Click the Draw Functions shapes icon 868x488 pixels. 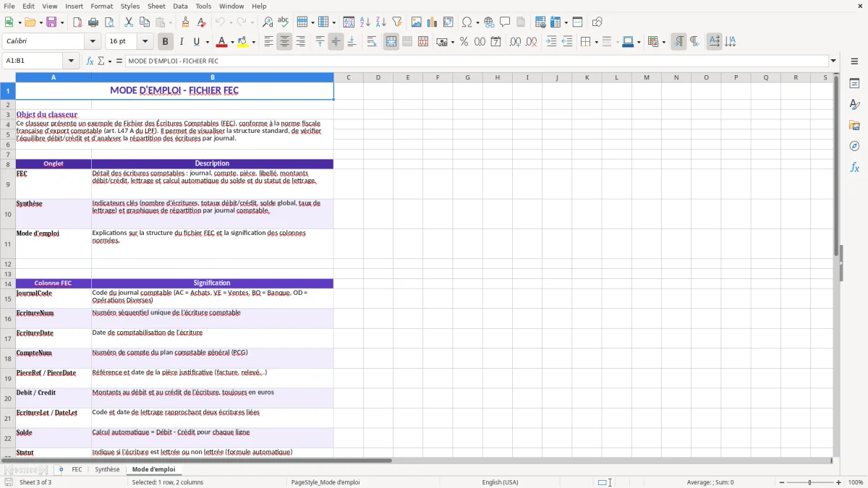point(597,22)
